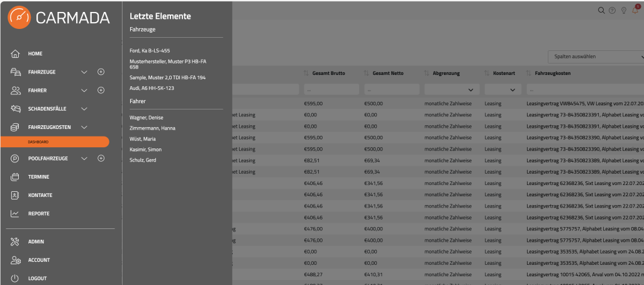Click the Fahrzeuge car icon
The image size is (644, 285).
(15, 72)
